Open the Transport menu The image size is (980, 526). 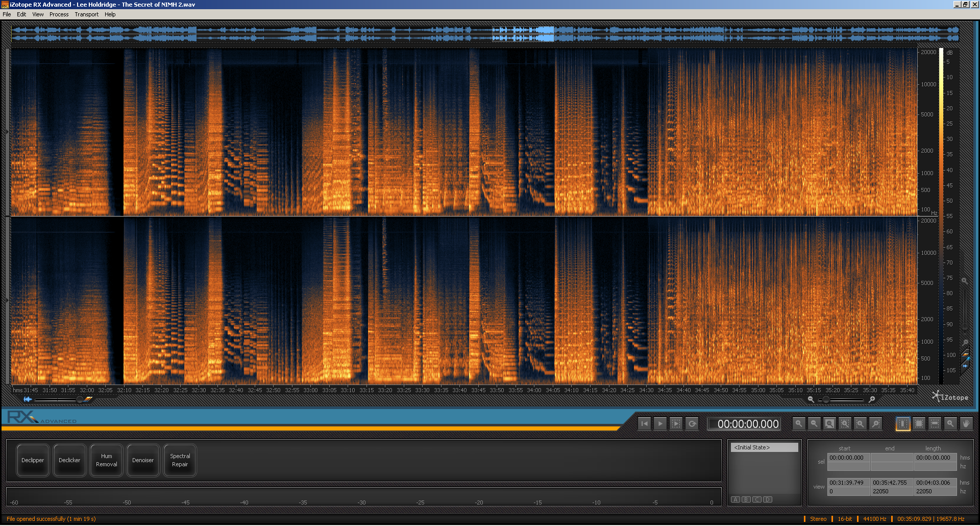pyautogui.click(x=86, y=14)
